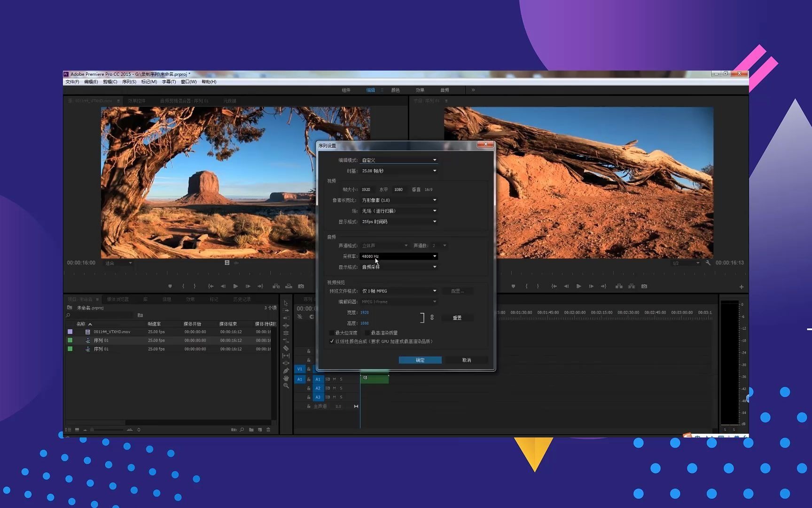Click source monitor Go to In icon
The image size is (812, 508).
(211, 286)
